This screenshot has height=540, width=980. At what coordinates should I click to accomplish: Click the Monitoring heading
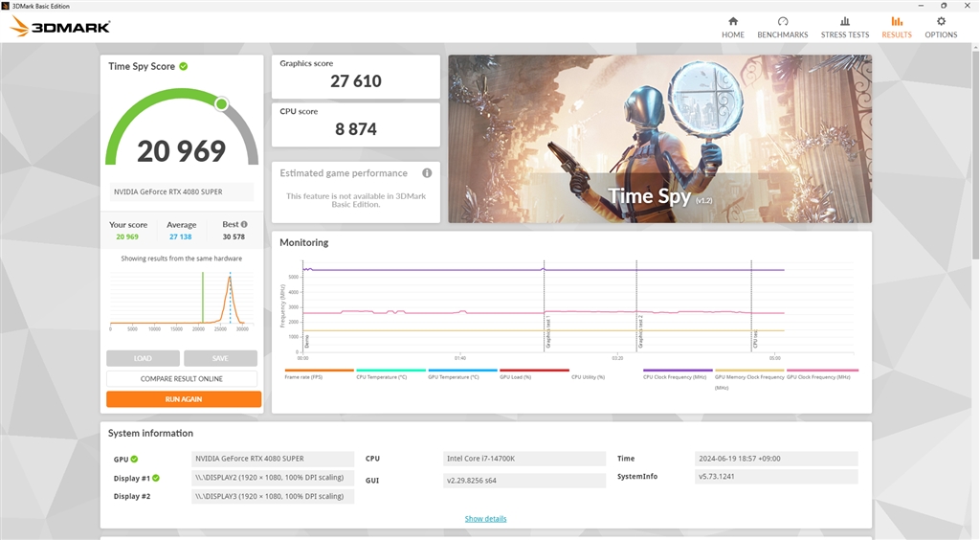tap(303, 242)
